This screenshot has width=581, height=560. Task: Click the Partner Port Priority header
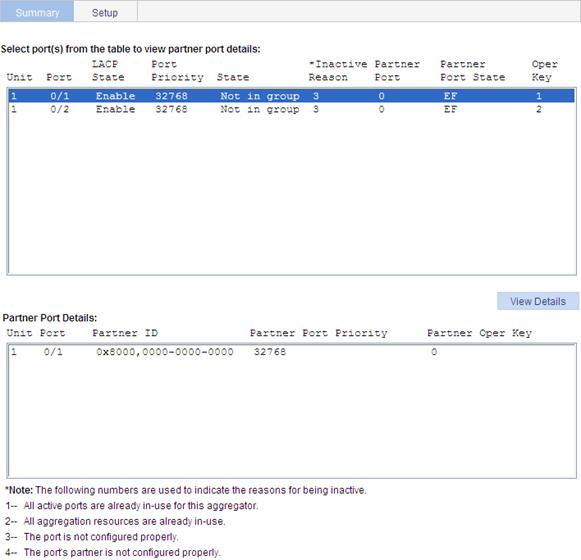tap(318, 333)
